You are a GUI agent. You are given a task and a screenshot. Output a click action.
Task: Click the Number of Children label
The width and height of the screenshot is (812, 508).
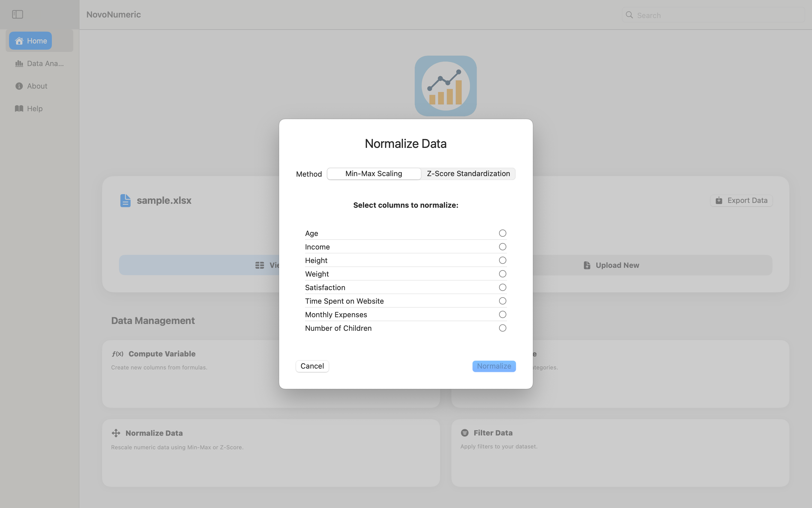[x=338, y=328]
